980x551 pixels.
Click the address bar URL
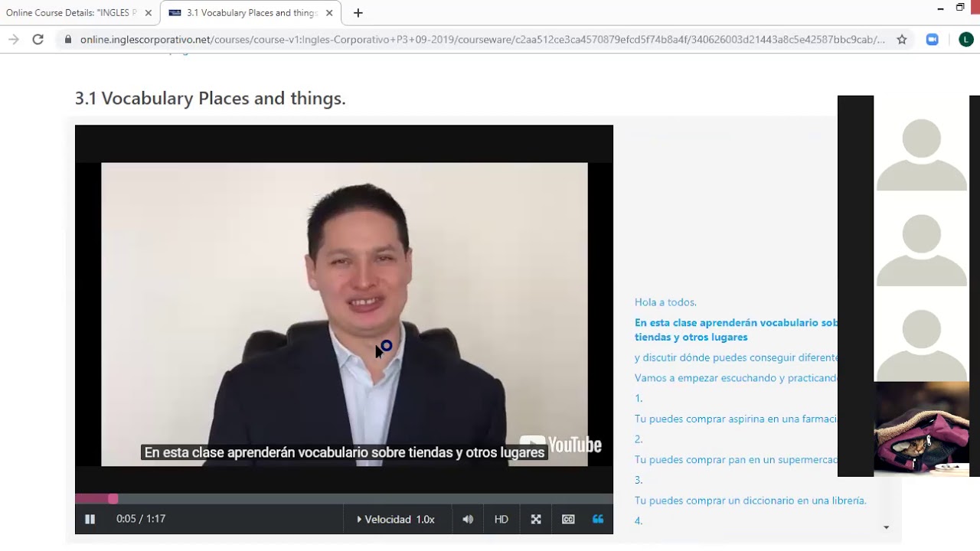pyautogui.click(x=482, y=40)
